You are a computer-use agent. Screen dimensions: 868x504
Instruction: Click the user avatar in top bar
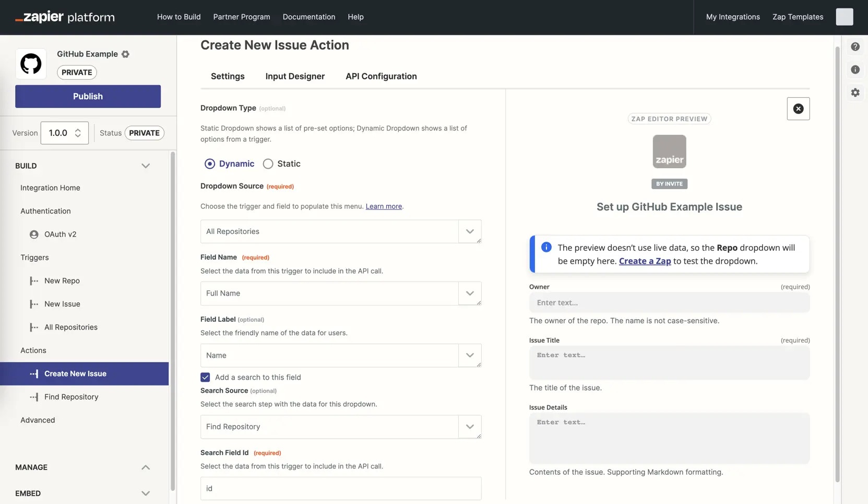[844, 17]
